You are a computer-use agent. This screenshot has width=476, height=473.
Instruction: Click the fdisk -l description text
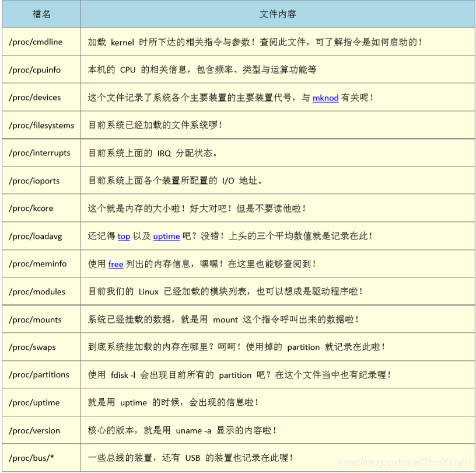pyautogui.click(x=239, y=375)
